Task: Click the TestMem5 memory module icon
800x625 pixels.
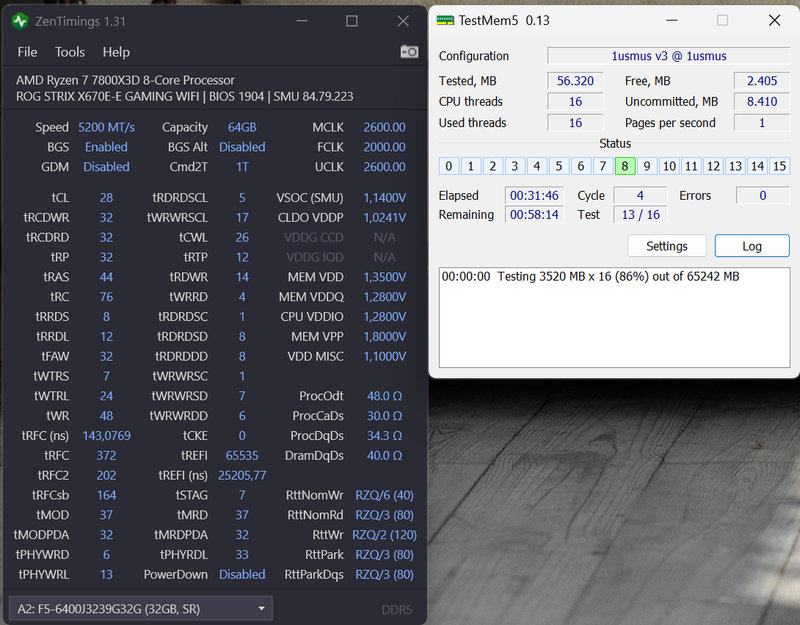Action: click(445, 20)
